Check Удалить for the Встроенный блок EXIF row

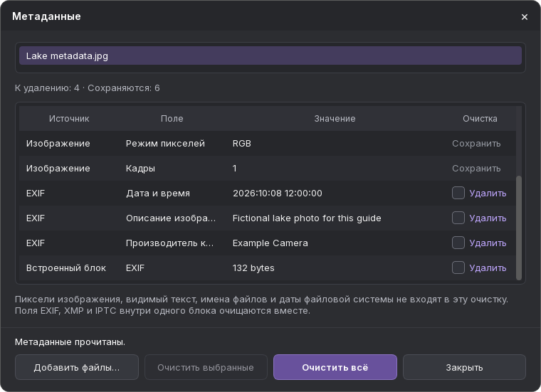coord(458,267)
